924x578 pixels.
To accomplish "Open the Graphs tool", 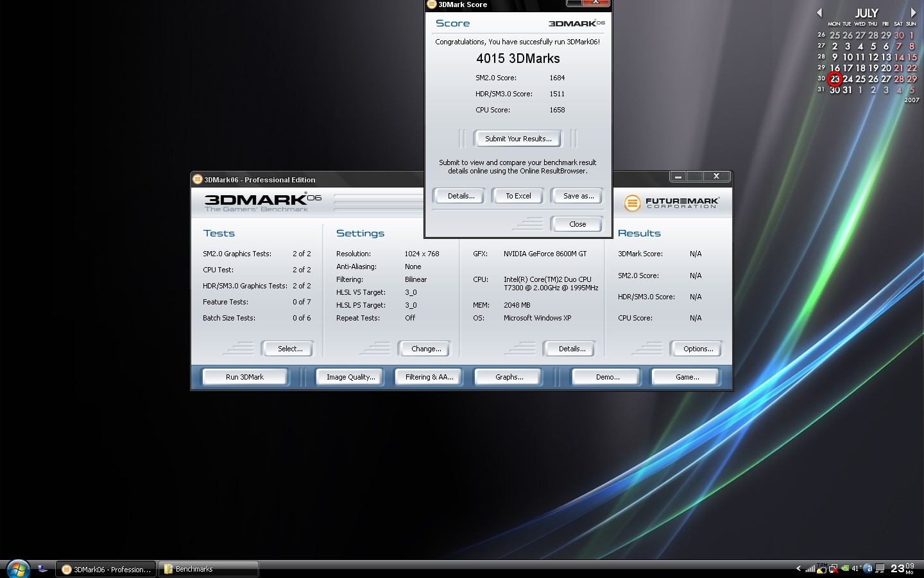I will pyautogui.click(x=509, y=377).
